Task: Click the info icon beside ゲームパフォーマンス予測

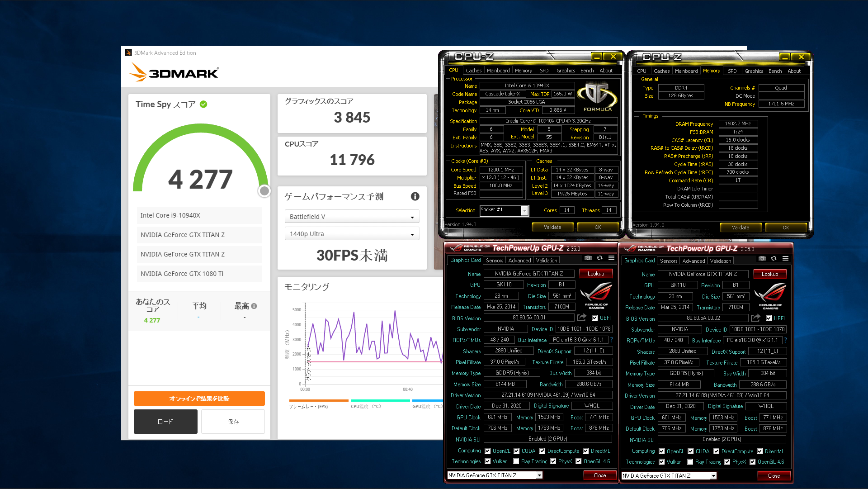Action: coord(415,196)
